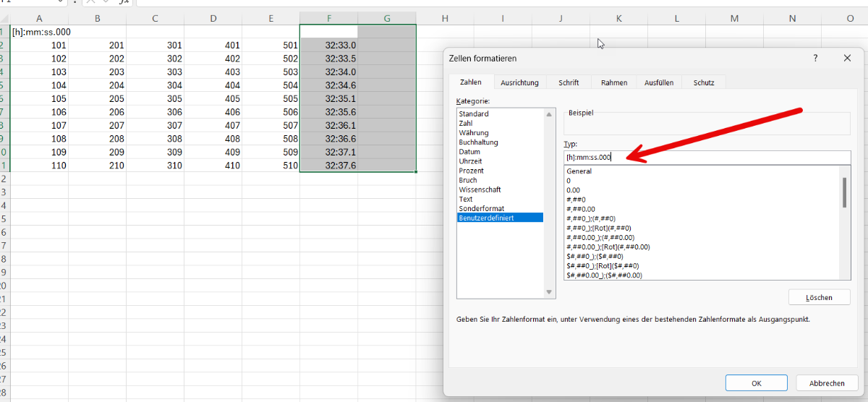Close the Zellen formatieren dialog

pyautogui.click(x=847, y=58)
